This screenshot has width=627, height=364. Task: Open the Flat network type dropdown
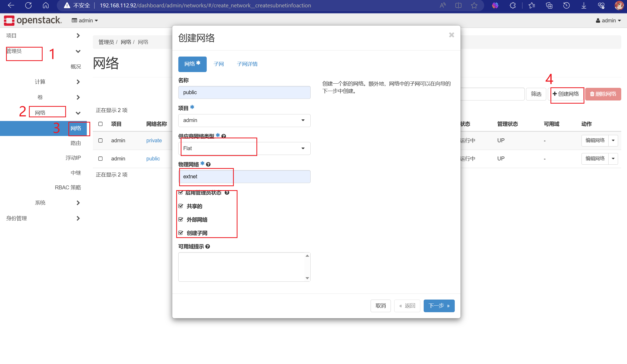(x=244, y=148)
